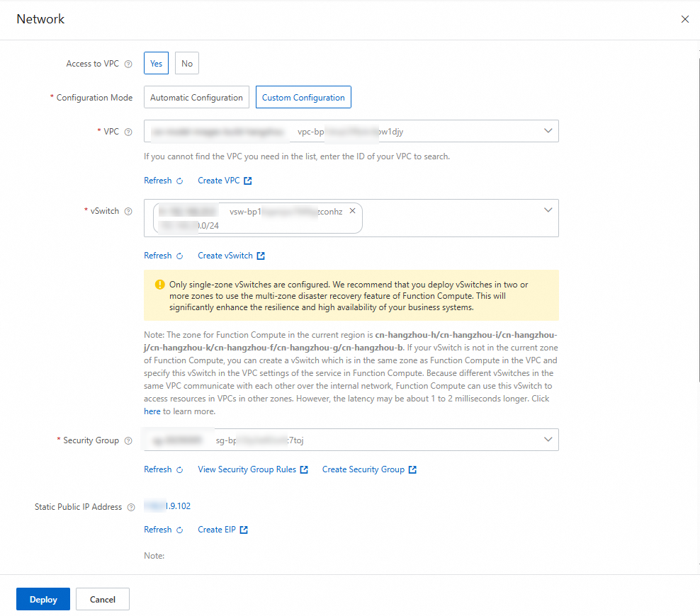Click external-link icon next to Create vSwitch

[x=261, y=256]
